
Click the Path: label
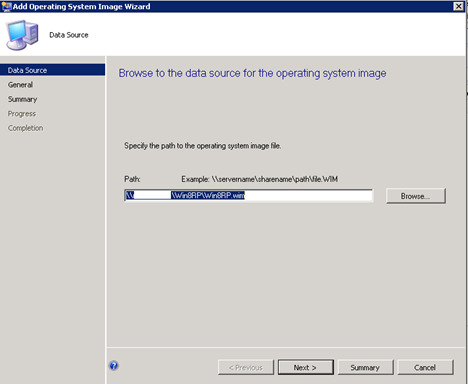click(132, 179)
